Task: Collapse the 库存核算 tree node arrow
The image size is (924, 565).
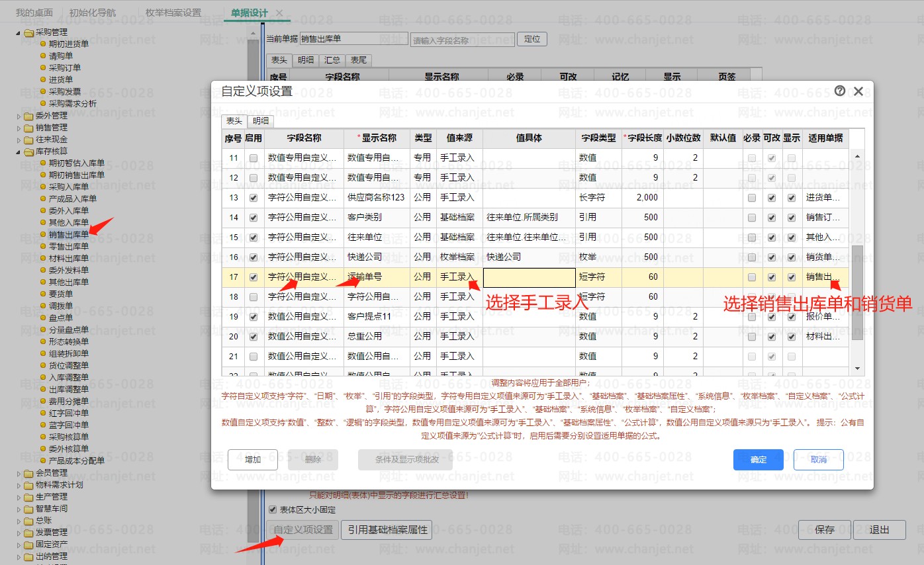Action: 18,152
